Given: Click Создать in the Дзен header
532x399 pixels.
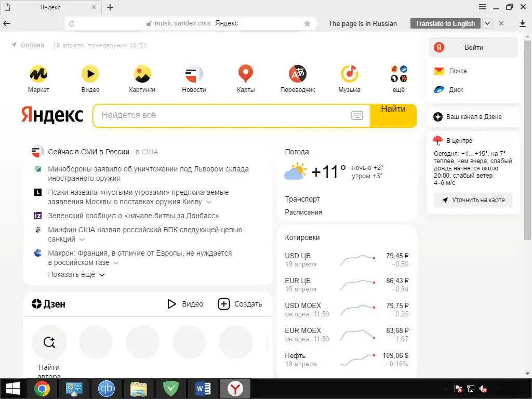Looking at the screenshot, I should [x=240, y=304].
